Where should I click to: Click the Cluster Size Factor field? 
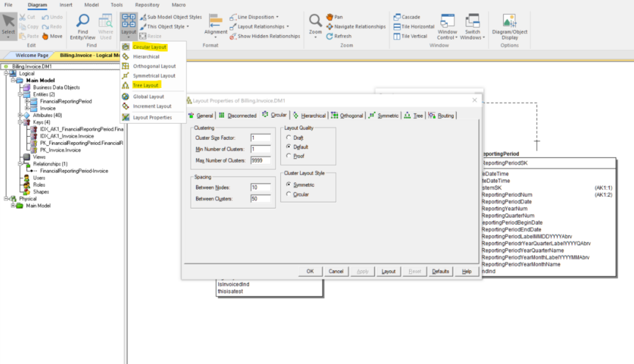tap(261, 138)
